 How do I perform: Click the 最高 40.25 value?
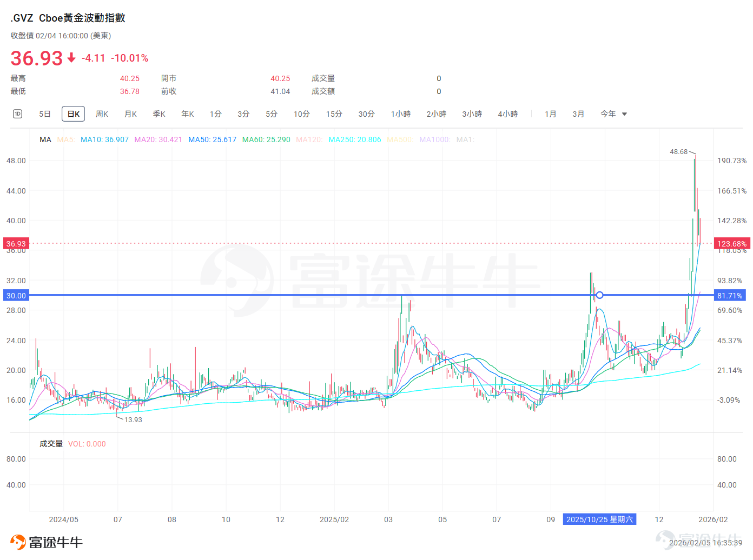coord(130,78)
